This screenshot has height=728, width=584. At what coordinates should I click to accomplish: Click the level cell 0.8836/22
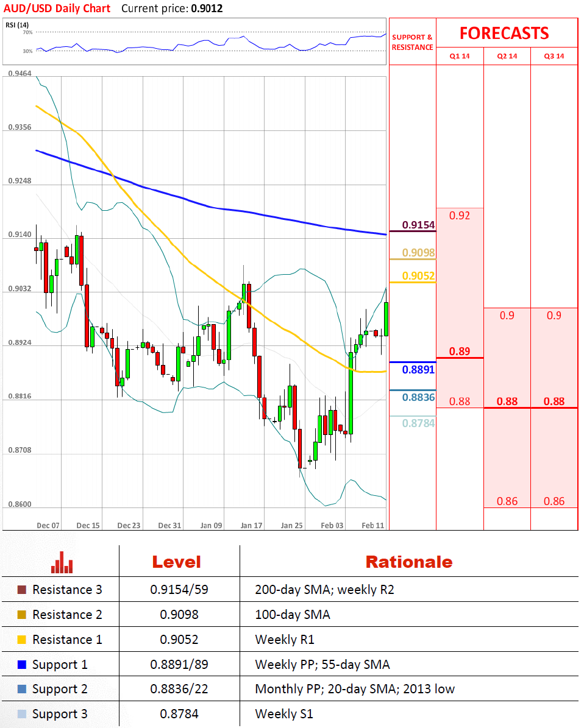[x=179, y=690]
